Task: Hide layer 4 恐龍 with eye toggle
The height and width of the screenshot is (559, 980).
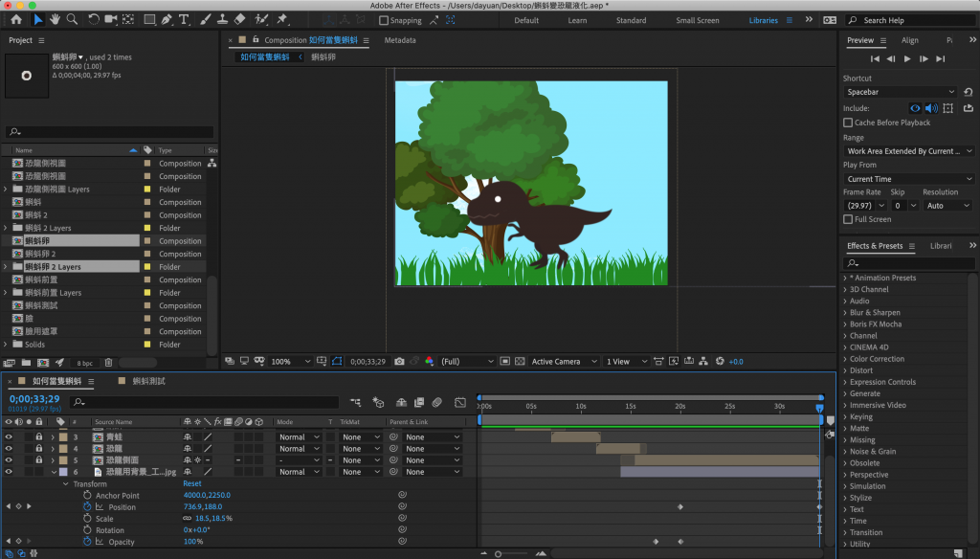Action: pos(9,449)
